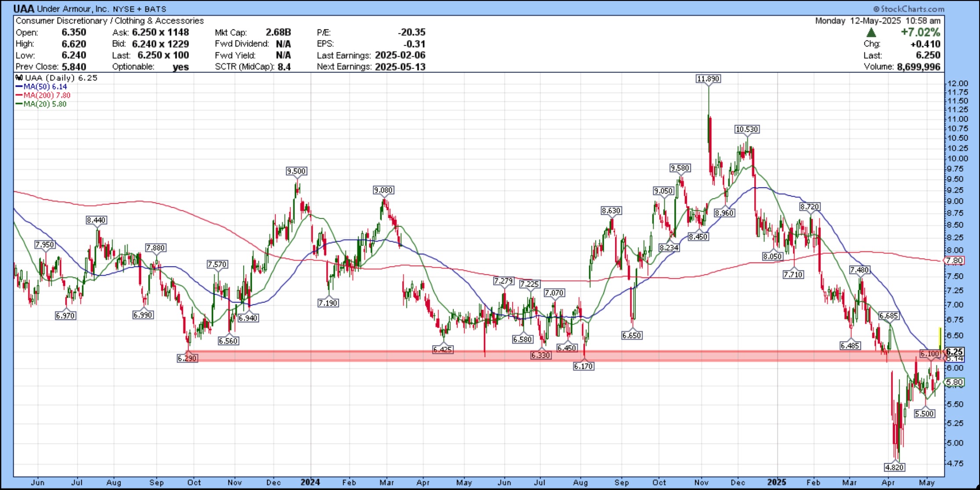Click the 6.560 low price label

tap(228, 341)
